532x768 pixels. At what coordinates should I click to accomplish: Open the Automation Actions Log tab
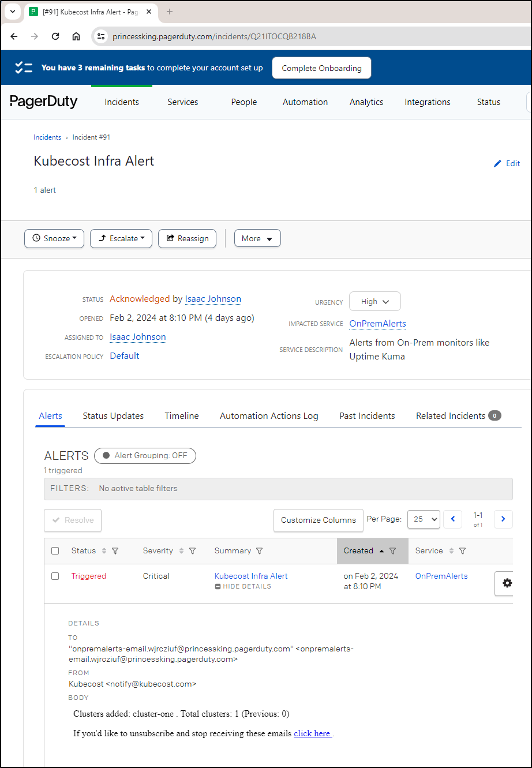(x=269, y=415)
